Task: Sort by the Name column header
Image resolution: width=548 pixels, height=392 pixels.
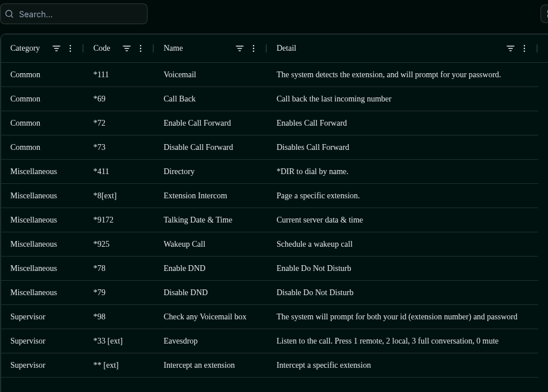Action: click(x=173, y=48)
